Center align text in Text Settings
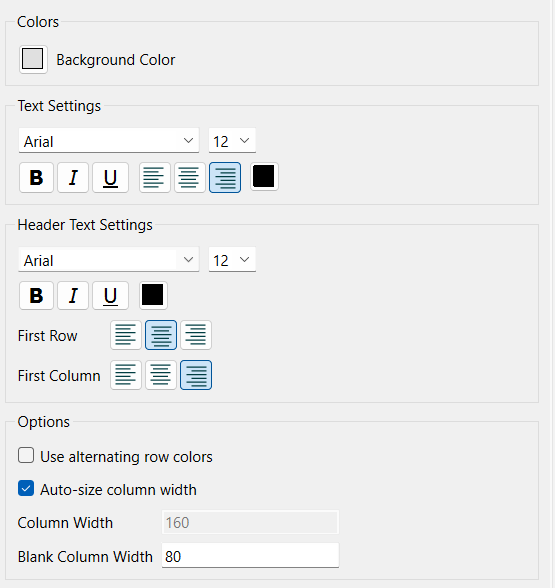This screenshot has width=555, height=588. coord(190,177)
